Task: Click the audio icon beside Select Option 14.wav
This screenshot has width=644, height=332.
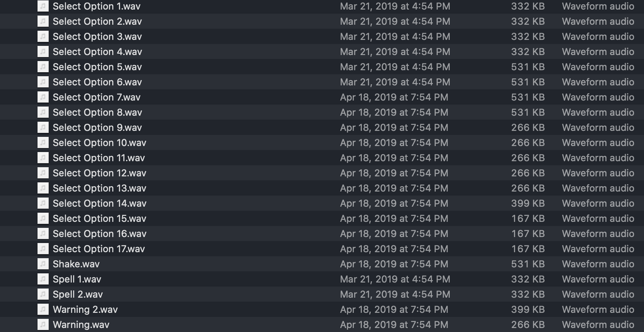Action: pos(43,203)
